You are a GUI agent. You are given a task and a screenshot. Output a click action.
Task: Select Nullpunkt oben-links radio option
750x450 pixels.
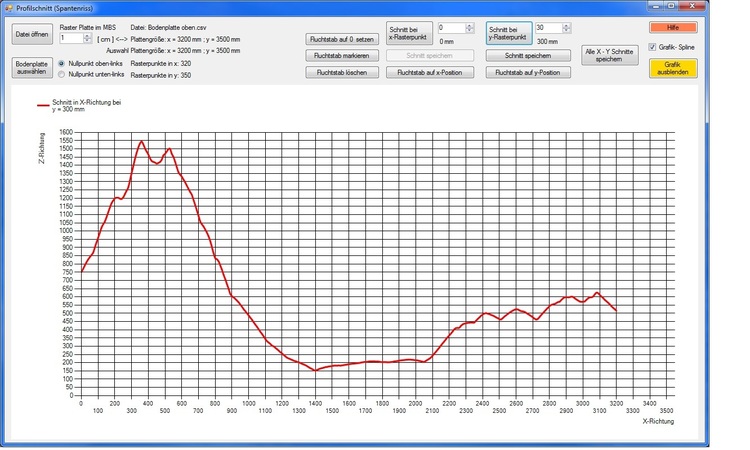coord(61,63)
